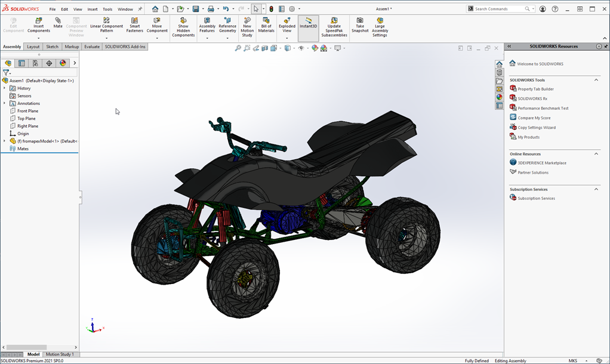The width and height of the screenshot is (610, 364).
Task: Open Large Assembly Settings
Action: [380, 24]
